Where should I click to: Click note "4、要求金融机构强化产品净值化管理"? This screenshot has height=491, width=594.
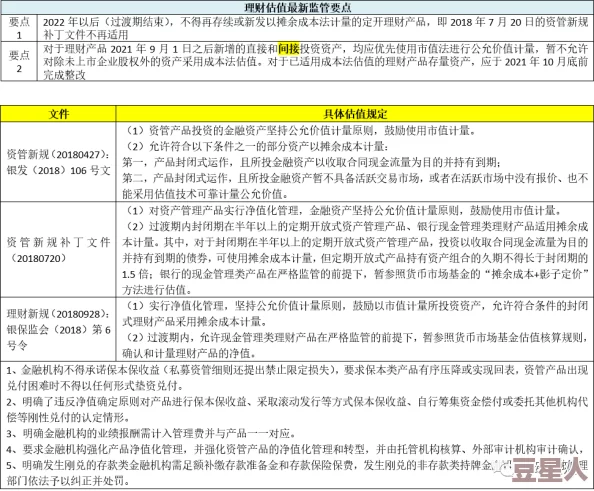tap(295, 450)
